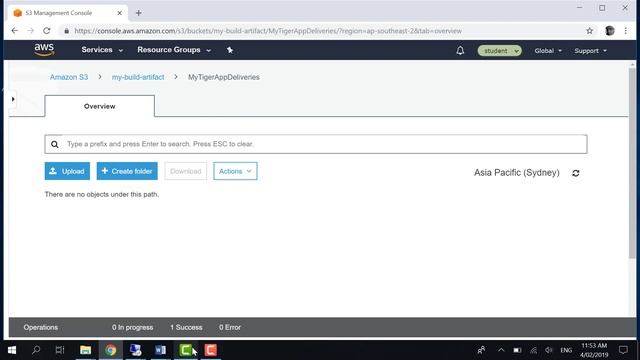This screenshot has width=640, height=360.
Task: Open a new browser tab
Action: [138, 13]
